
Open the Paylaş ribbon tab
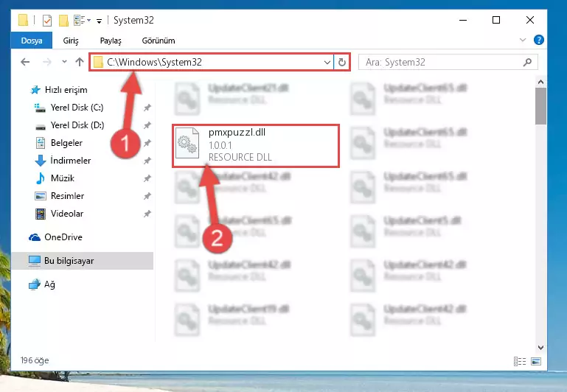[x=111, y=41]
